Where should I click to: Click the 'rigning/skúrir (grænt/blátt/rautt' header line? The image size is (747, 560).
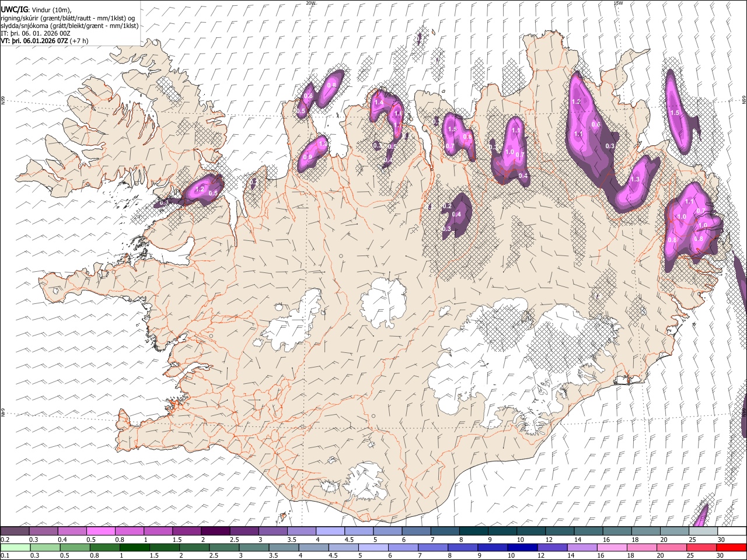point(67,18)
